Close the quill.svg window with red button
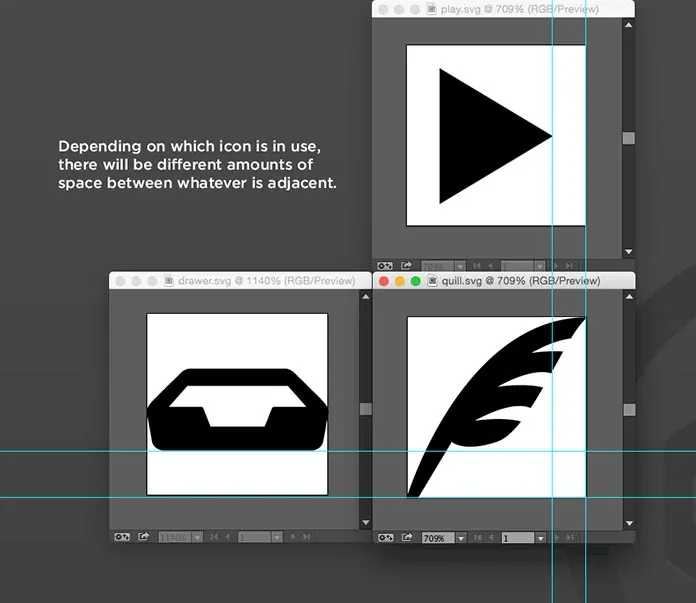This screenshot has width=696, height=603. point(384,281)
